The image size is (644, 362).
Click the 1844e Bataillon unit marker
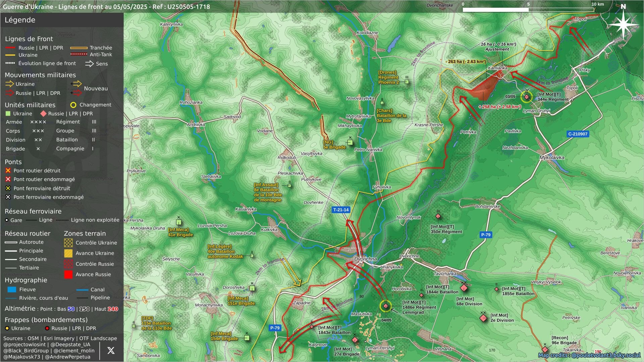tap(422, 295)
